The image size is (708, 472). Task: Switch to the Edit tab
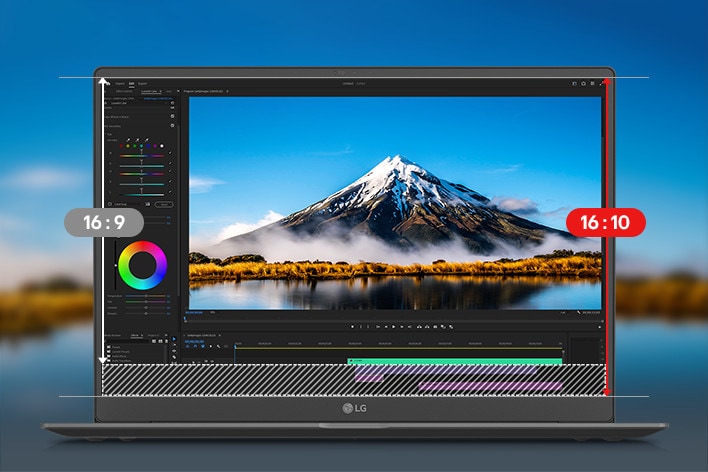pyautogui.click(x=131, y=84)
